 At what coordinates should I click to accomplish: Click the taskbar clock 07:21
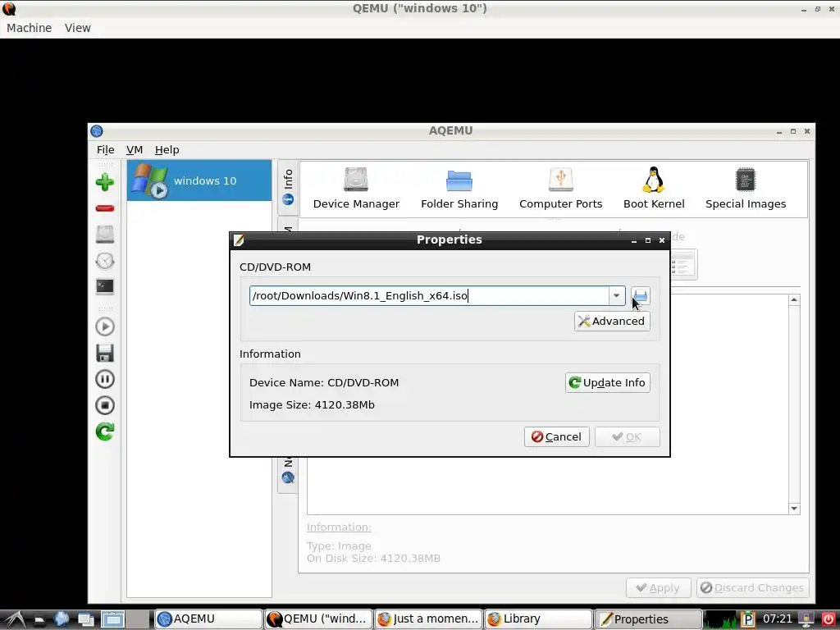[778, 619]
